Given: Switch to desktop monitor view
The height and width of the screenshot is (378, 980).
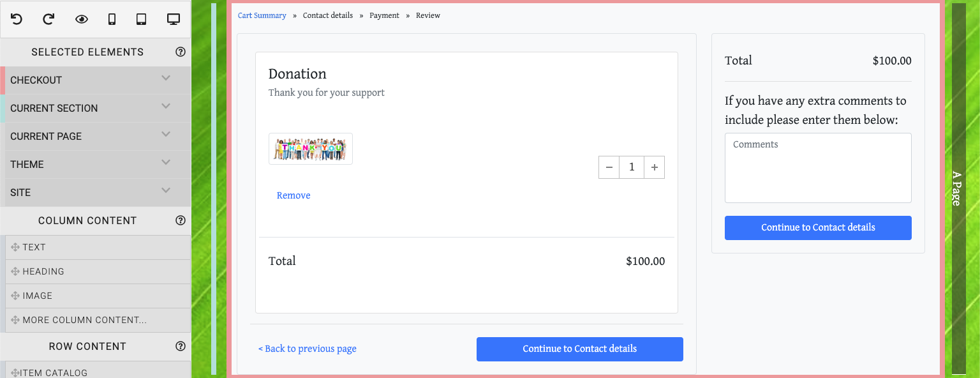Looking at the screenshot, I should click(x=174, y=19).
